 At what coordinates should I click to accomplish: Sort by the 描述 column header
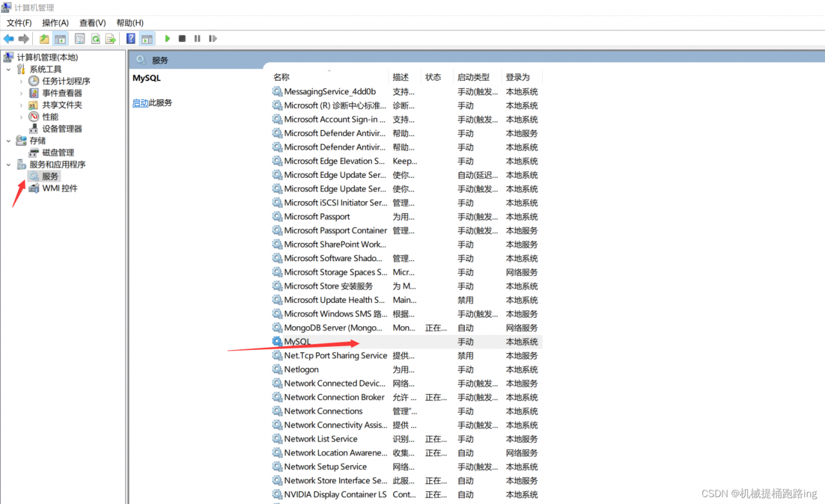pos(405,77)
